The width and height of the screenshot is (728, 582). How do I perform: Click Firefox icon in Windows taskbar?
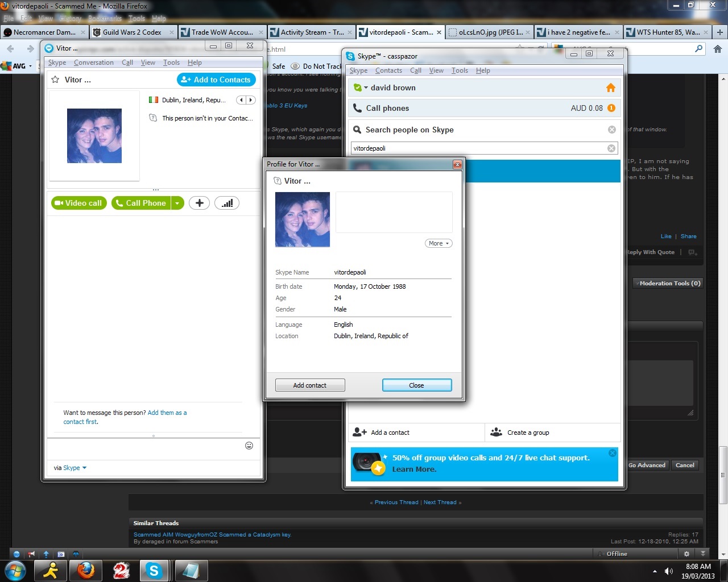(86, 571)
